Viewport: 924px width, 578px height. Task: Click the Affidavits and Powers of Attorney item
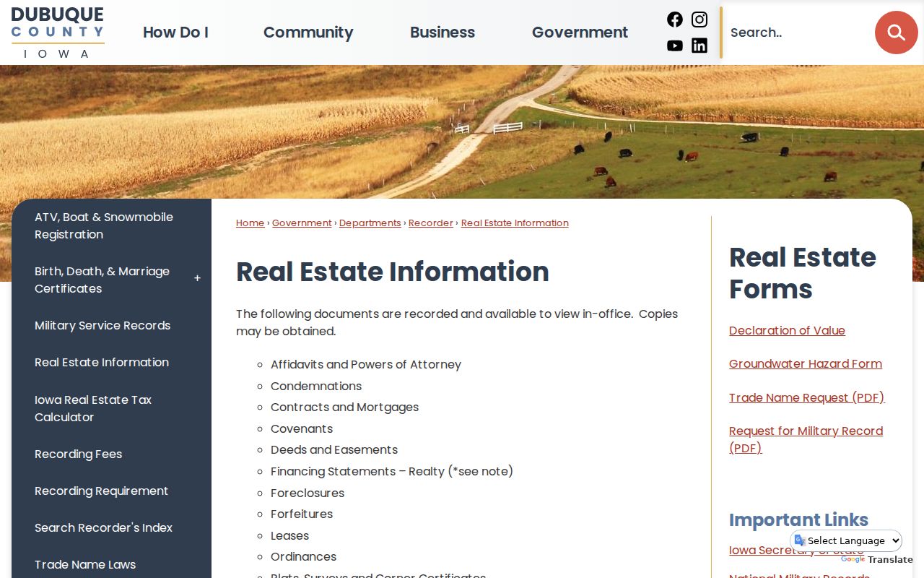(x=366, y=364)
